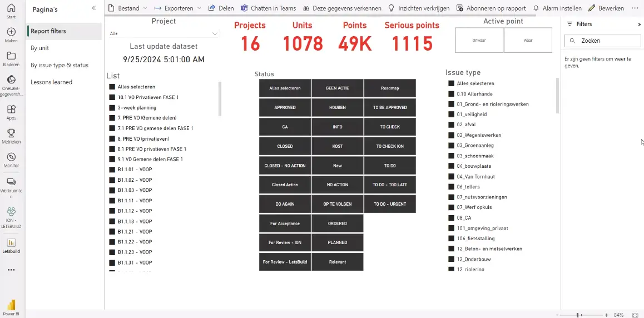Screen dimensions: 644x318
Task: Open the OneLake data hub icon
Action: click(x=11, y=79)
